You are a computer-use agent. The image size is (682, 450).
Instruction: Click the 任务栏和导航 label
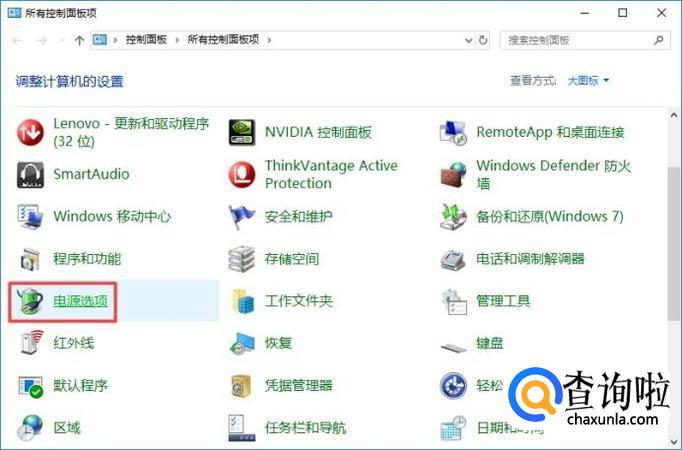(306, 428)
